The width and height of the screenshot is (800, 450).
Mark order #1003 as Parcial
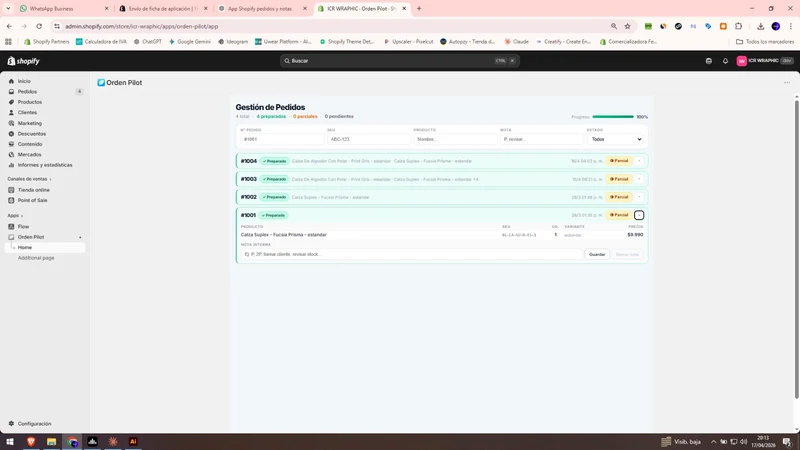pyautogui.click(x=619, y=179)
